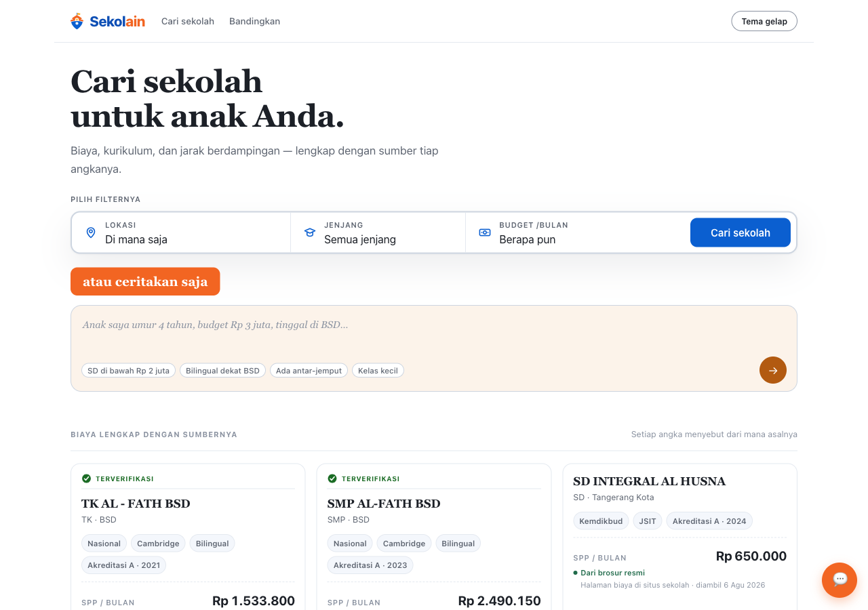Go to the Cari sekolah nav item
Screen dimensions: 868x610
coord(188,21)
